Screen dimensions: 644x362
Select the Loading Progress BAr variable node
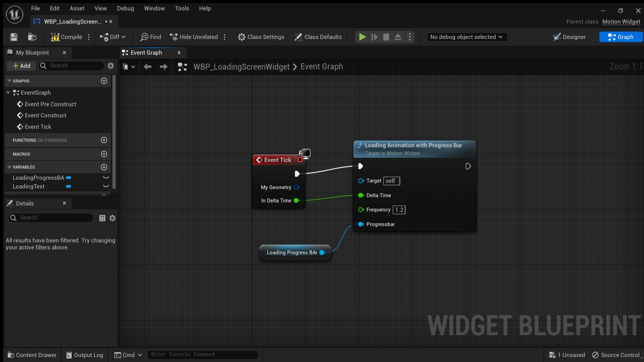(x=295, y=252)
